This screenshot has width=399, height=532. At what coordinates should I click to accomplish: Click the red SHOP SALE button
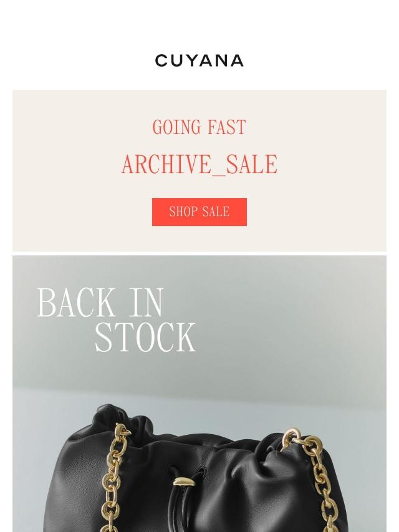point(199,212)
